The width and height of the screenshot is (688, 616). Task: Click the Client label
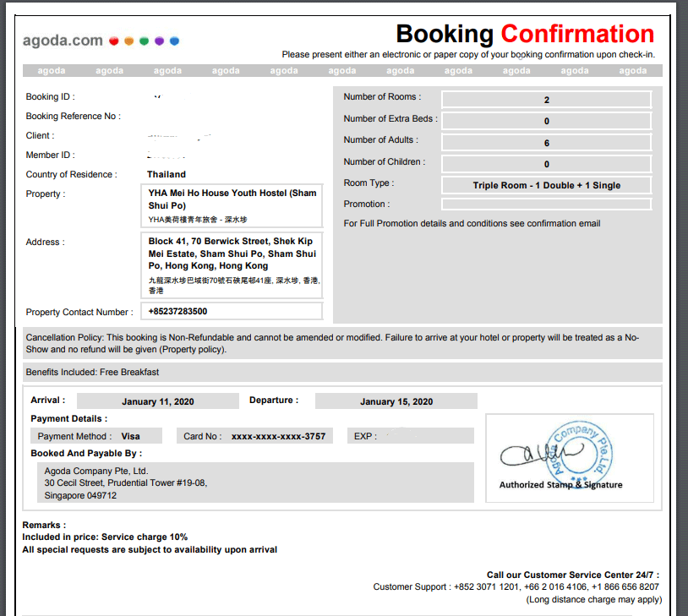40,135
